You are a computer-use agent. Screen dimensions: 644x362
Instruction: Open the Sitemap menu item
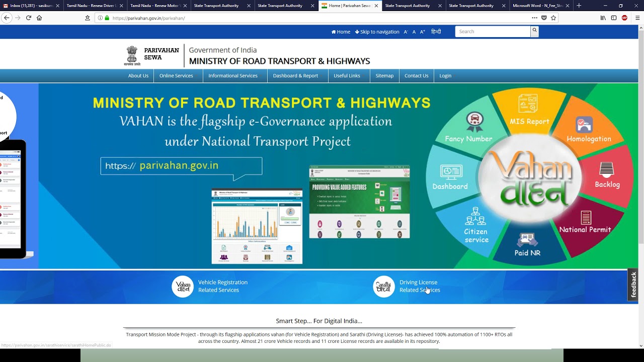tap(384, 76)
